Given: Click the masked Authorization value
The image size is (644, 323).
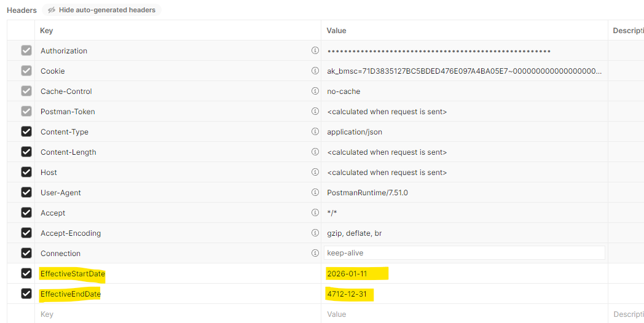Looking at the screenshot, I should [439, 51].
